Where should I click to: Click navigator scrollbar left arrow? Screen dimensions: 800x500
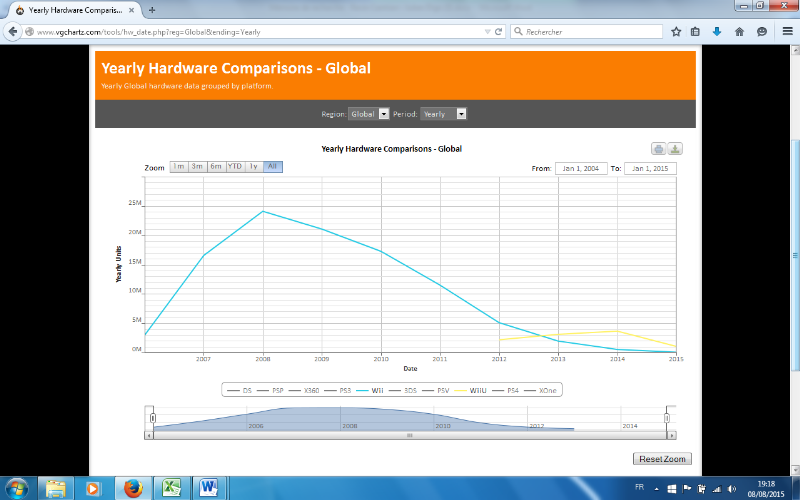click(149, 435)
